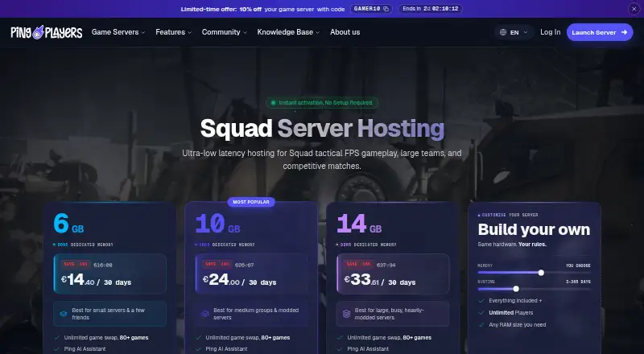Click the €24.00 / 30 days price
Screen dimensions: 644x354
point(239,280)
